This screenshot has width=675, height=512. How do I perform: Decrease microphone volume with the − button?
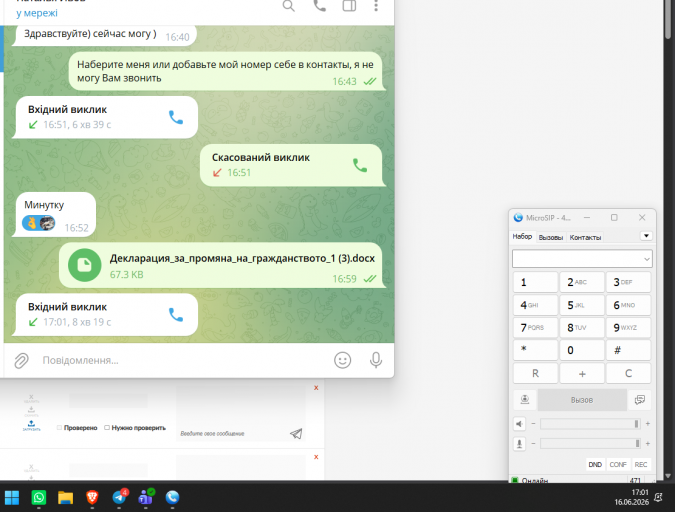click(533, 444)
